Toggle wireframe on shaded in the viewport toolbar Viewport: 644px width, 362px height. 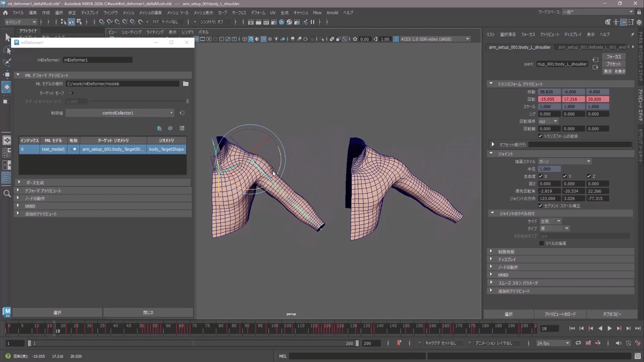coord(263,39)
